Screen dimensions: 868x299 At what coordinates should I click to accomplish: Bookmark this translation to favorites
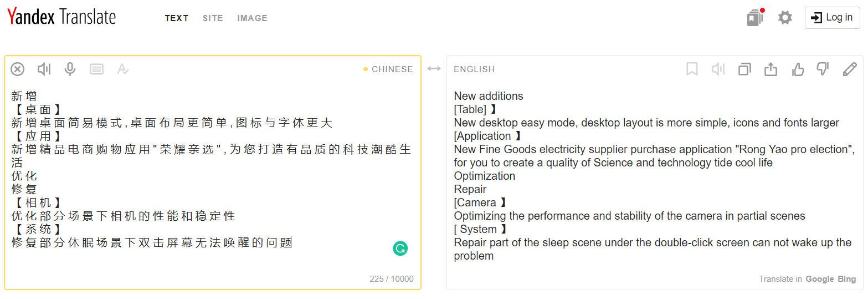(692, 69)
